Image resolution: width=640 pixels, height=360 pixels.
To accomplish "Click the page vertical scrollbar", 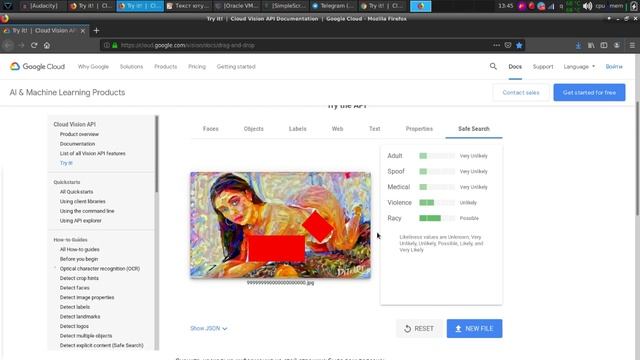I will (x=637, y=158).
